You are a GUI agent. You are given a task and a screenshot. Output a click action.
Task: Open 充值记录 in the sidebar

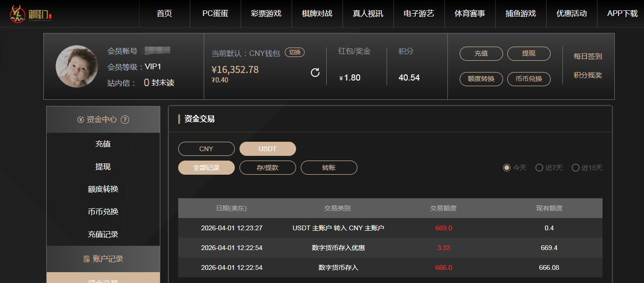pos(103,234)
